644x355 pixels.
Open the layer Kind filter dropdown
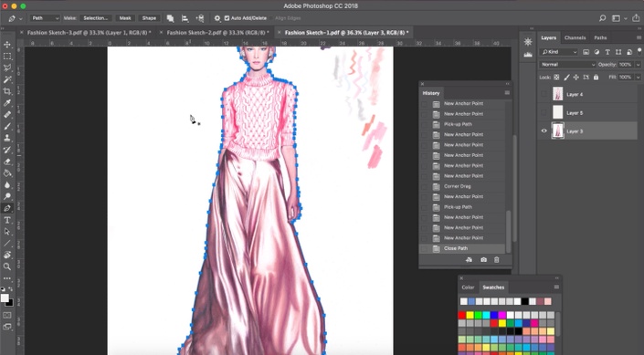point(558,52)
